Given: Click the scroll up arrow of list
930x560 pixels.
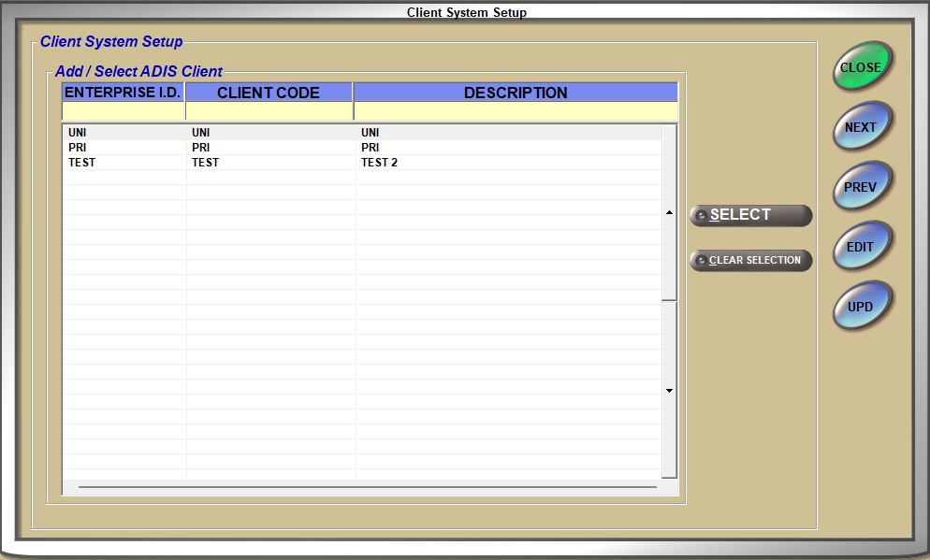Looking at the screenshot, I should (x=669, y=213).
